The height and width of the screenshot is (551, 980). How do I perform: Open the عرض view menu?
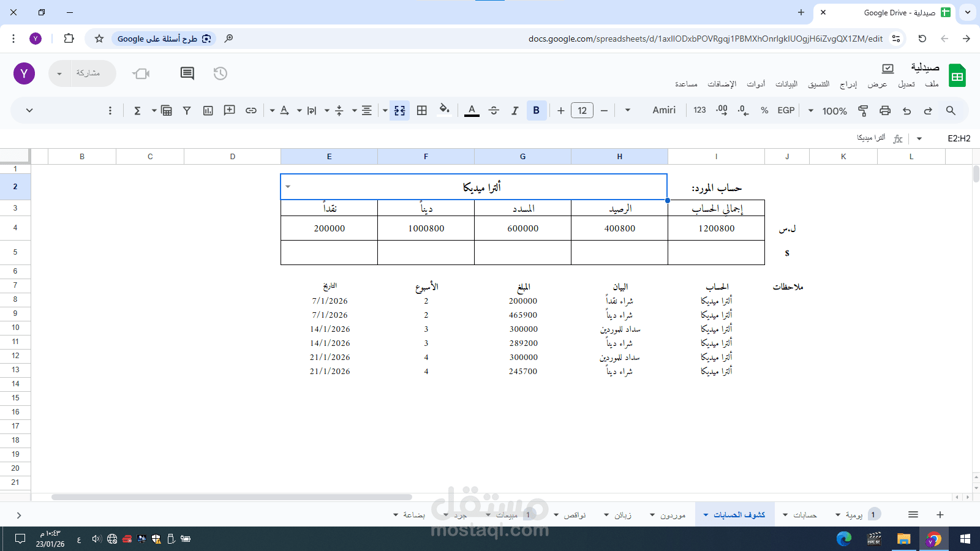click(x=877, y=84)
